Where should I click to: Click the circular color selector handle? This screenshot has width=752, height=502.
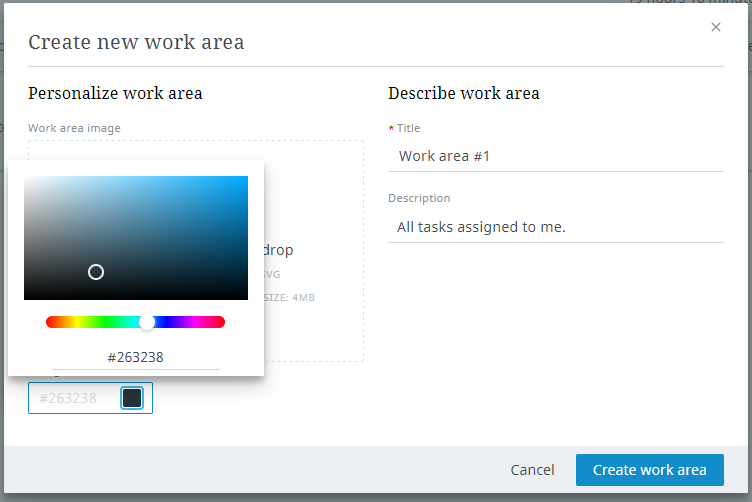pos(96,272)
